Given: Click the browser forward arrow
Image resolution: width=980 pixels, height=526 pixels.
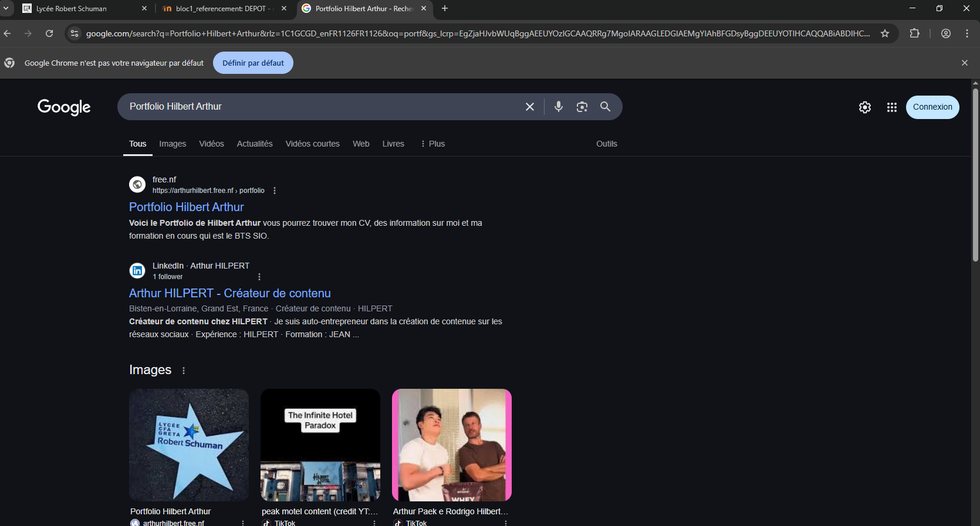Looking at the screenshot, I should tap(28, 33).
